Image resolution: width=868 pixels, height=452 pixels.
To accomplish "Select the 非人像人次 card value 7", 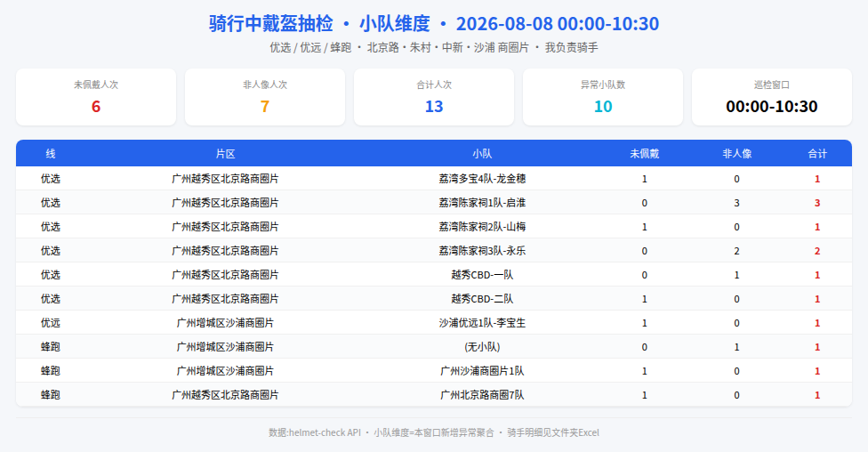I will (265, 107).
